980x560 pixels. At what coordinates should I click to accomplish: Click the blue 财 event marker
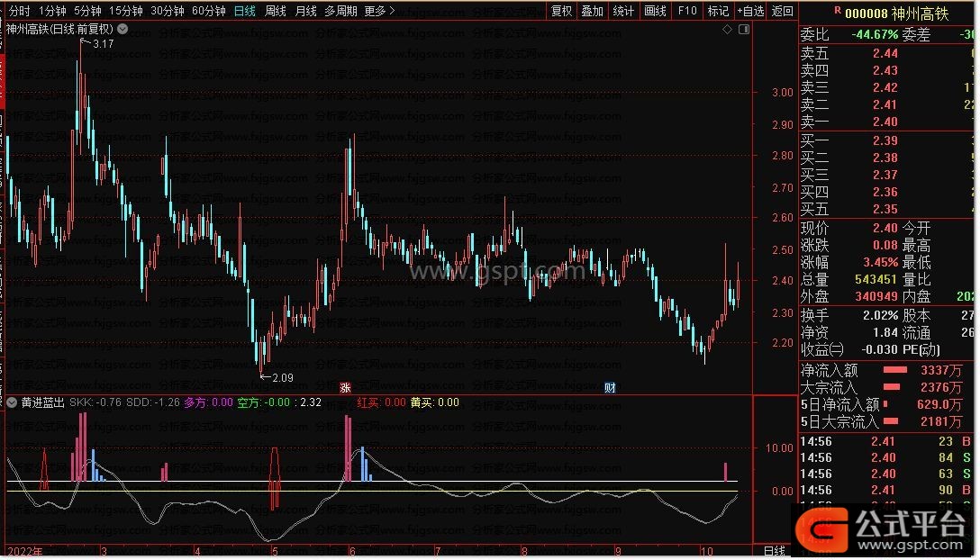[610, 387]
